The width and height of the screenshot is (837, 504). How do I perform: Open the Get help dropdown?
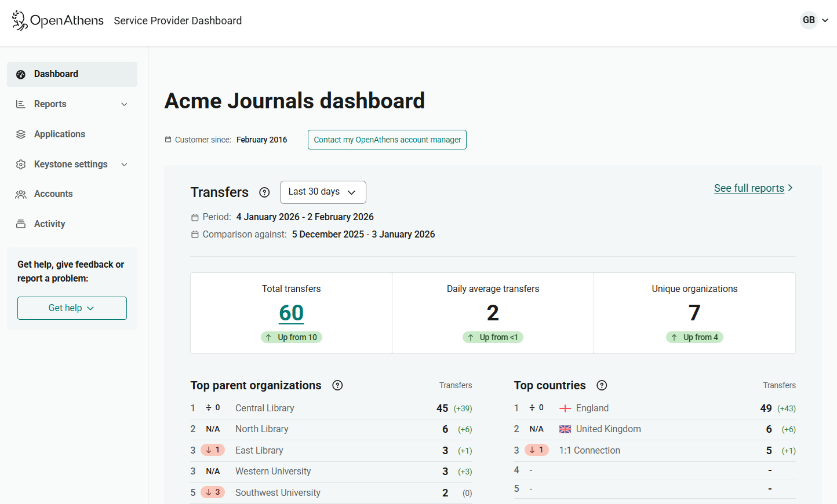click(72, 308)
